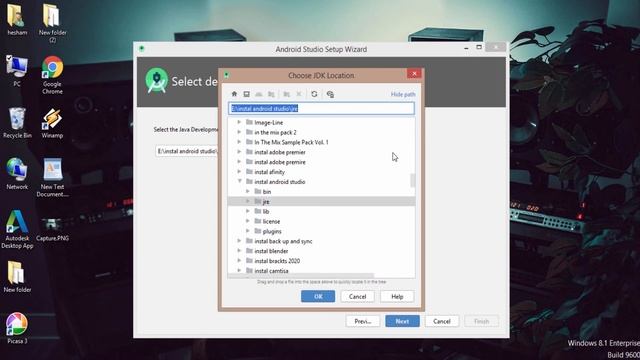The height and width of the screenshot is (360, 640).
Task: Select instal adobe premire folder
Action: coord(280,162)
